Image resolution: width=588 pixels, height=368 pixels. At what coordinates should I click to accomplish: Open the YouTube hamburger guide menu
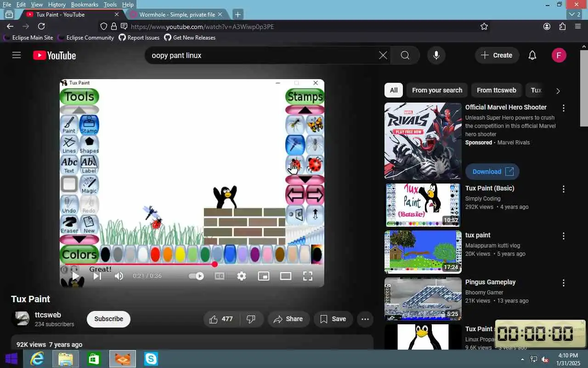[x=17, y=55]
